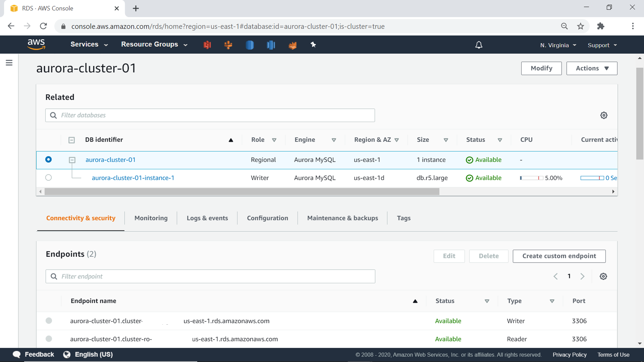Switch to the Monitoring tab

pyautogui.click(x=151, y=218)
